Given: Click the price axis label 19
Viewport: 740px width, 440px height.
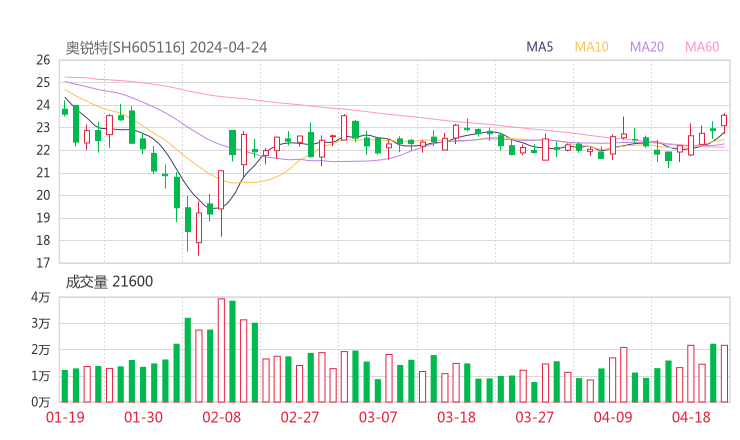Looking at the screenshot, I should tap(43, 218).
